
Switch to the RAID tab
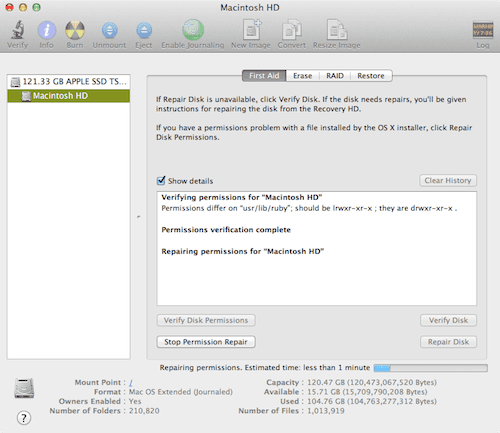(x=335, y=76)
